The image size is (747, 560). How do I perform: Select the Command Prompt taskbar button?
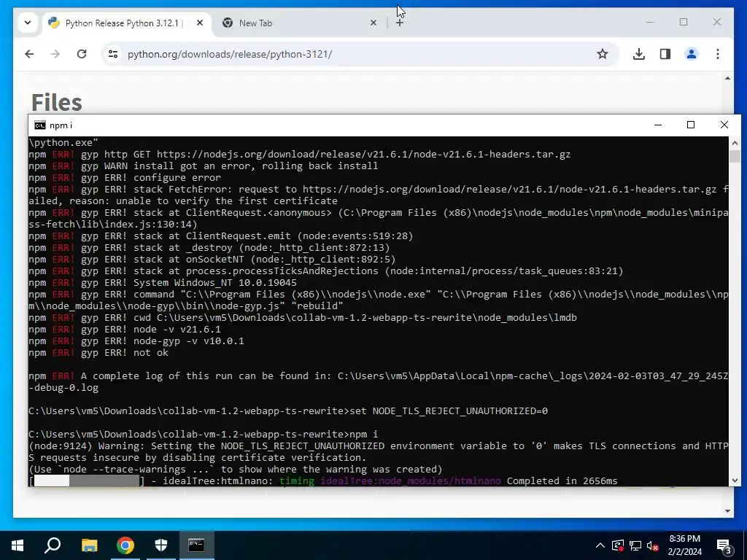coord(196,545)
